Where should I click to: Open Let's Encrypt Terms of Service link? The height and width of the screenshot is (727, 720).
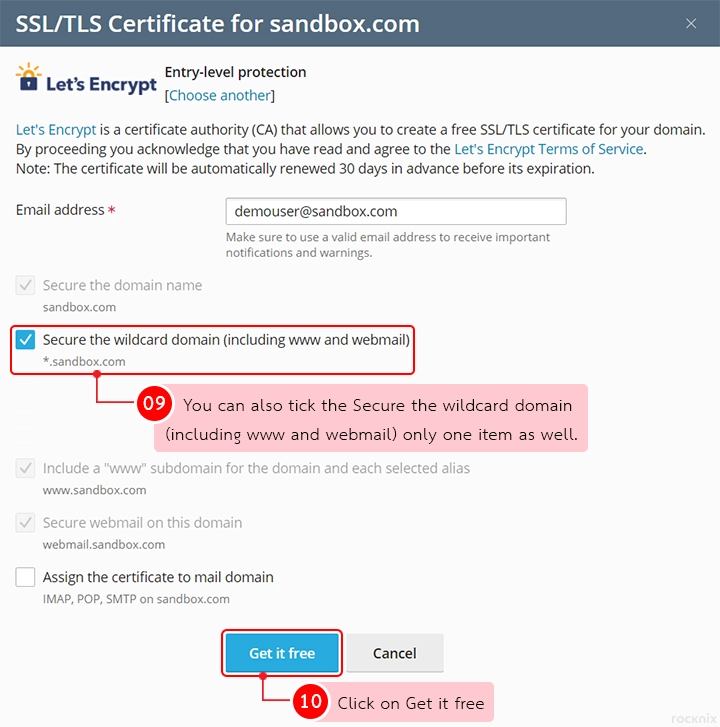(x=549, y=149)
